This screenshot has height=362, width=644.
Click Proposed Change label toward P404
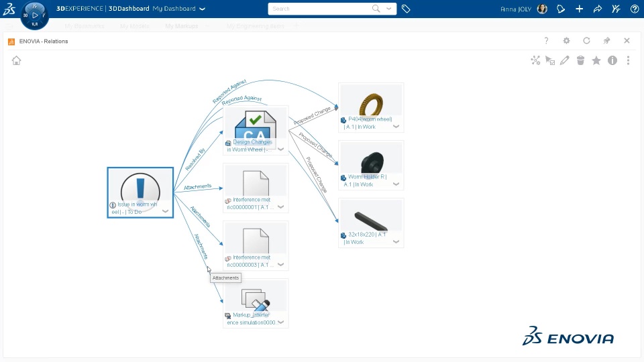coord(312,116)
